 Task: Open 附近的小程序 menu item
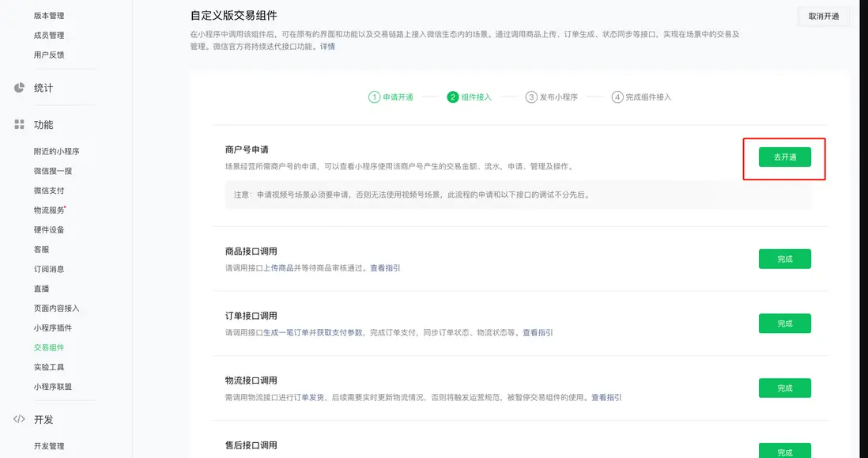[56, 151]
